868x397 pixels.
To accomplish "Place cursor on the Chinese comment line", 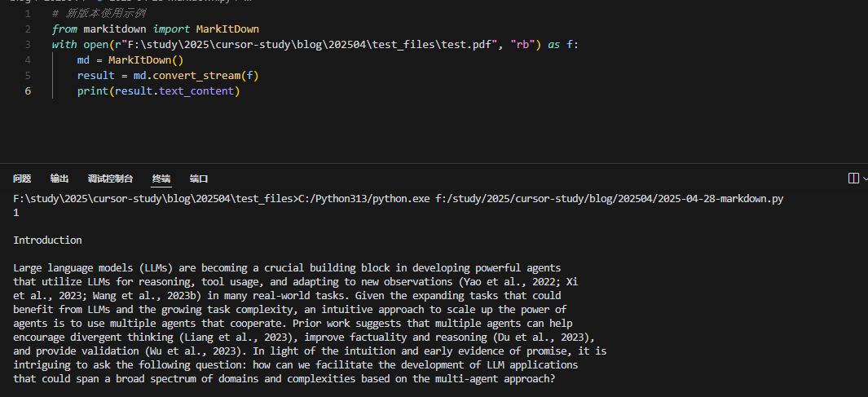I will tap(99, 13).
